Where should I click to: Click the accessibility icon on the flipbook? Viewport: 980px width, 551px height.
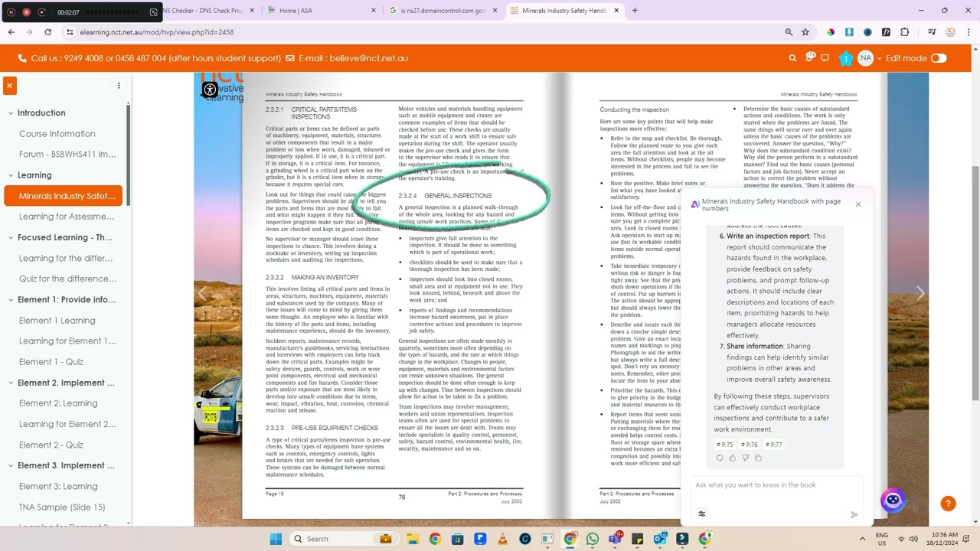210,90
